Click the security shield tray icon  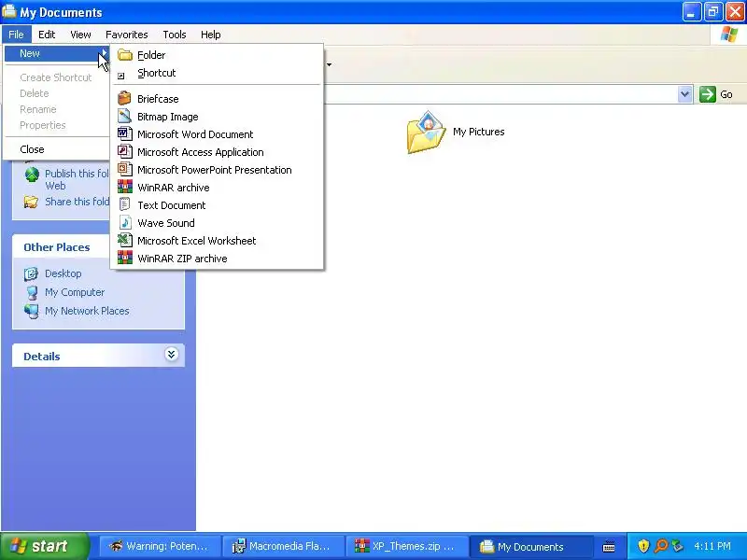click(643, 546)
